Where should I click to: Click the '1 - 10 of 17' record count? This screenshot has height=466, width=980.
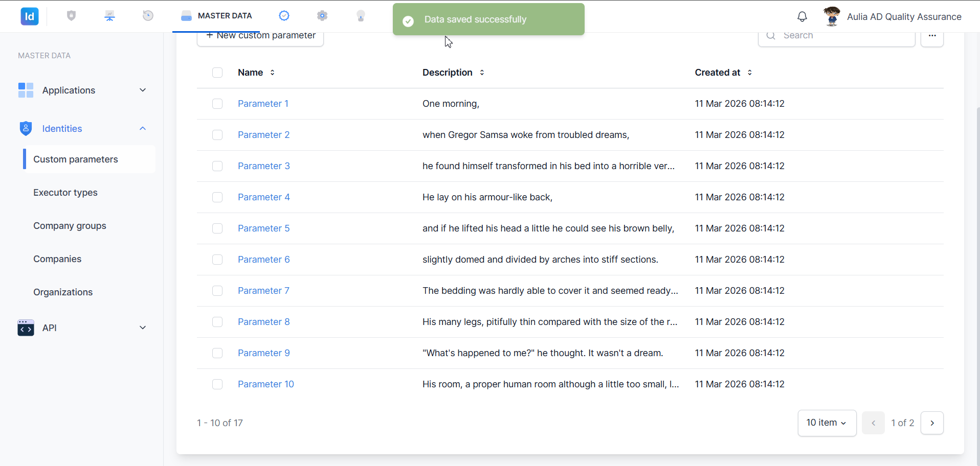pos(220,423)
